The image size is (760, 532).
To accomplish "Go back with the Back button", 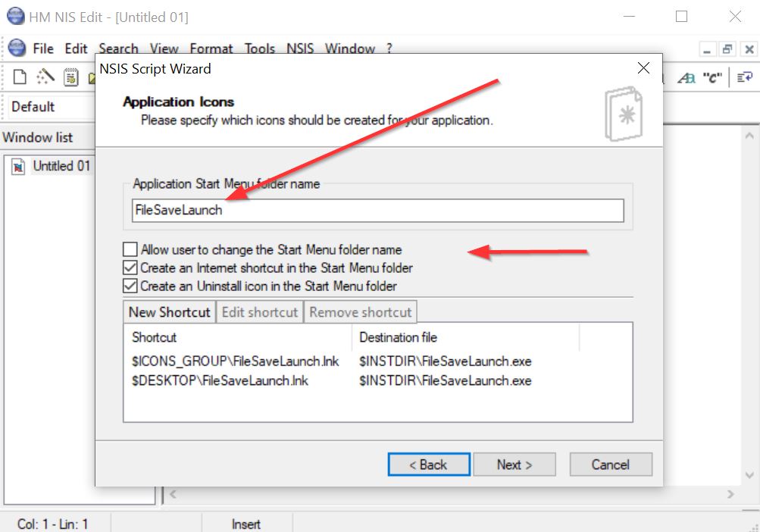I will pyautogui.click(x=429, y=465).
